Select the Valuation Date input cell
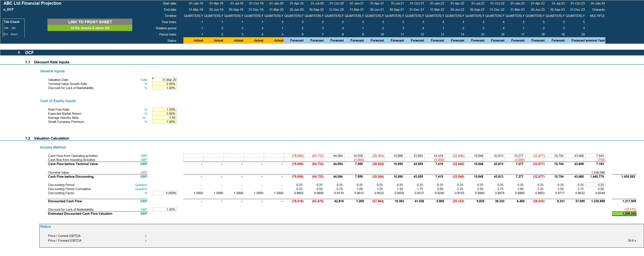Viewport: 644px width, 256px height. (165, 80)
